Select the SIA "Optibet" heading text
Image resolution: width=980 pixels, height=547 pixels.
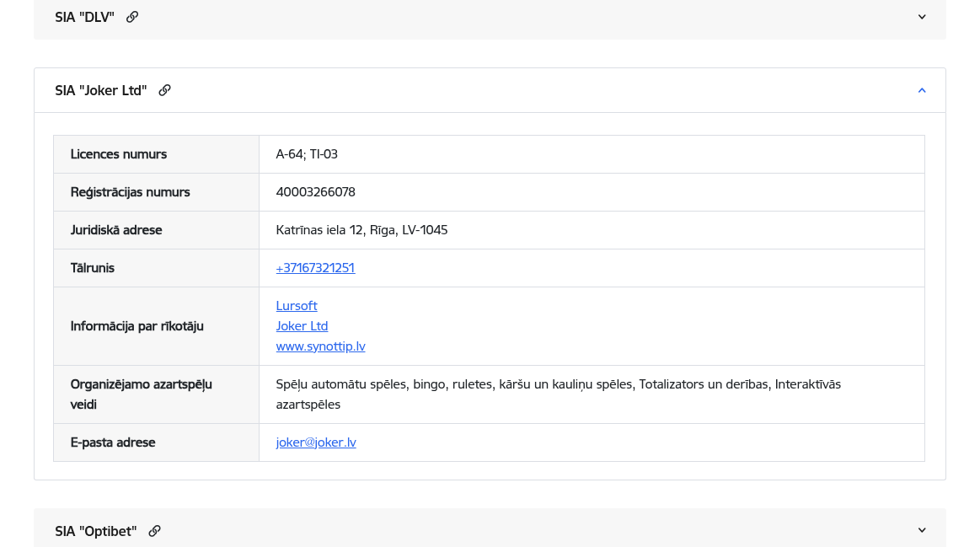coord(95,531)
